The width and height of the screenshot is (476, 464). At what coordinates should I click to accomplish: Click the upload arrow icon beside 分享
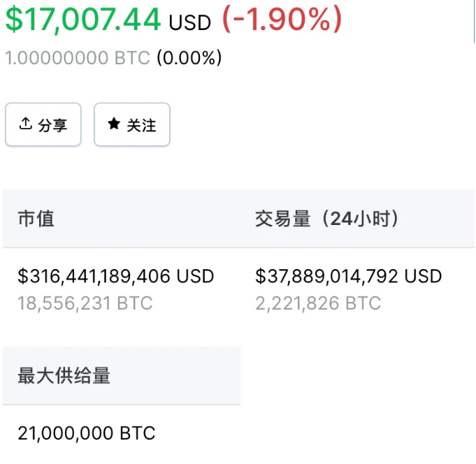[25, 124]
